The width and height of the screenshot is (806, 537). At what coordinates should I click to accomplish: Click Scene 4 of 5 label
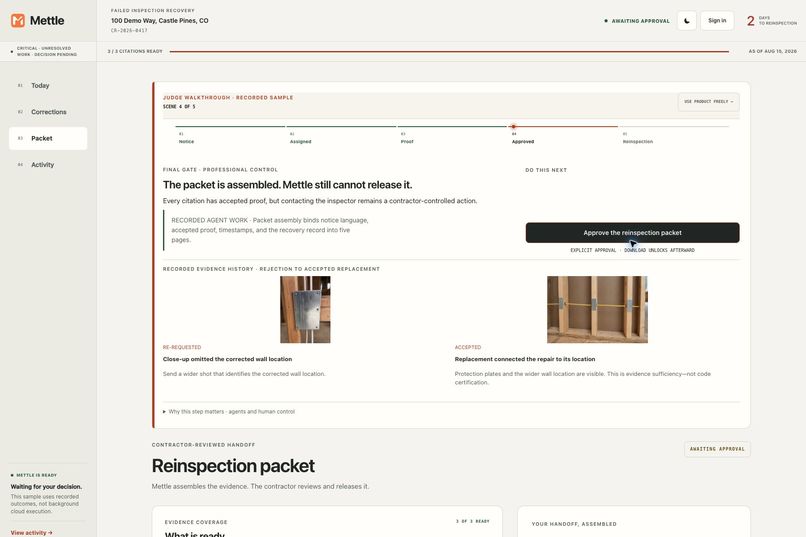(179, 107)
